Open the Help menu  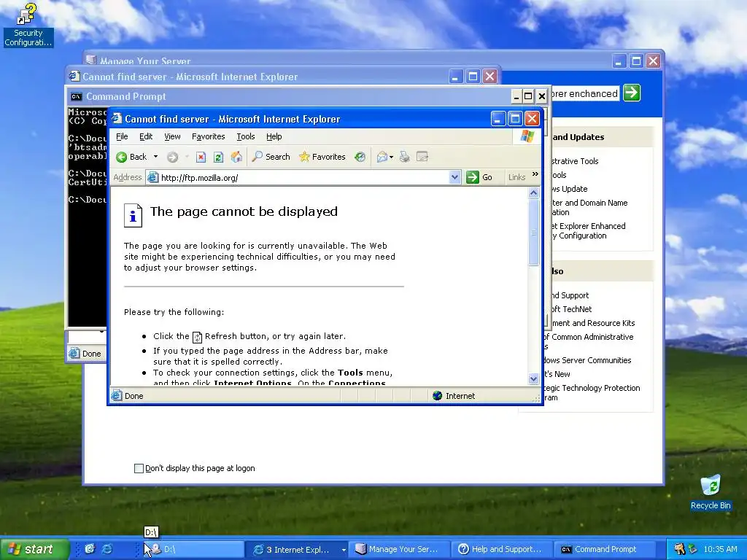(x=274, y=136)
